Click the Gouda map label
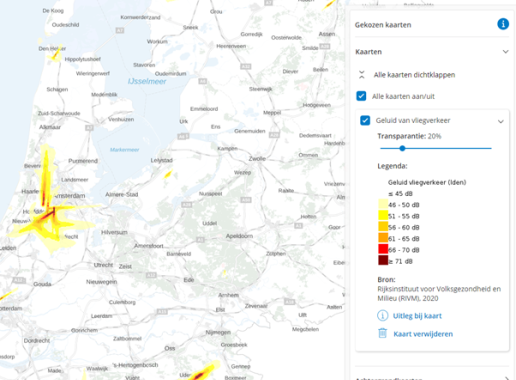This screenshot has width=516, height=380. point(42,284)
